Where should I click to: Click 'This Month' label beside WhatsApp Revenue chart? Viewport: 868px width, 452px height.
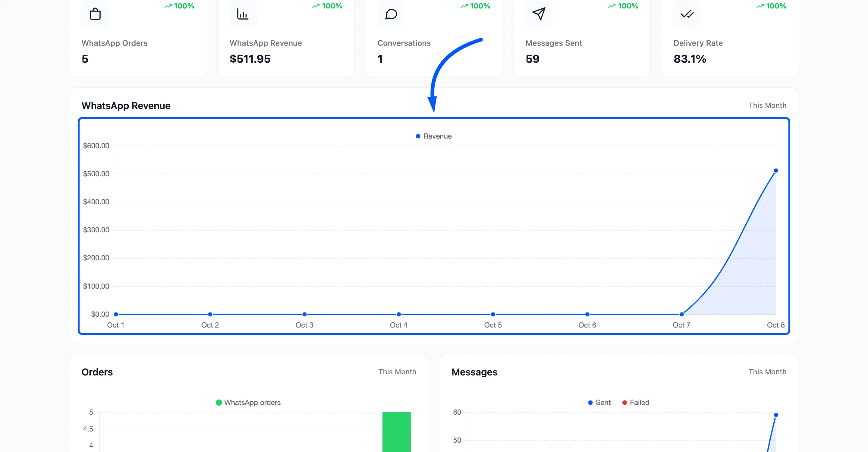pyautogui.click(x=767, y=105)
